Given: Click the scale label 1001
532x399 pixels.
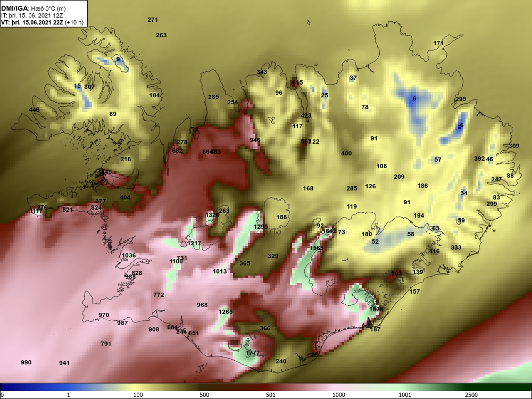Looking at the screenshot, I should click(x=405, y=395).
